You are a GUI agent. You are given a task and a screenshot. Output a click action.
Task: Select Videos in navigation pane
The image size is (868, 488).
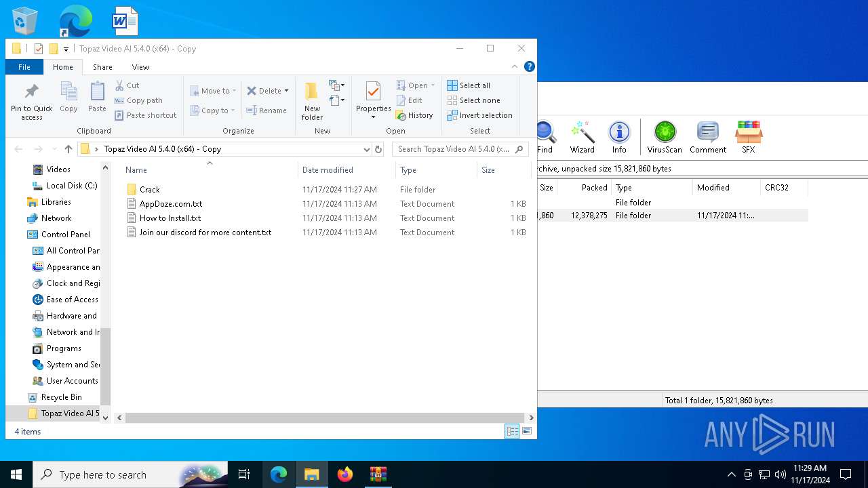(x=58, y=169)
